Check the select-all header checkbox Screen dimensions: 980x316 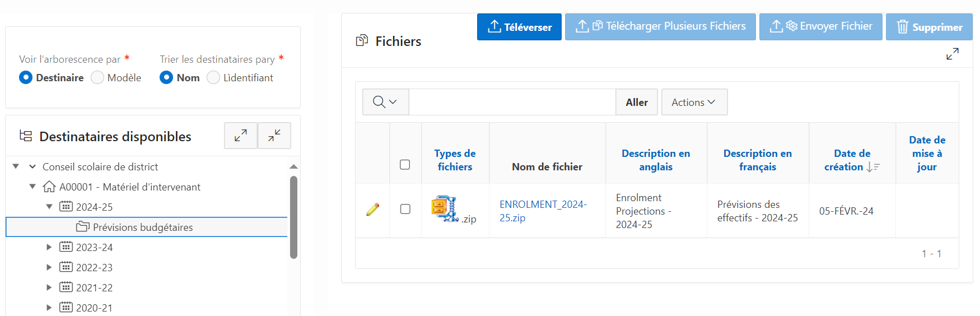(x=405, y=165)
